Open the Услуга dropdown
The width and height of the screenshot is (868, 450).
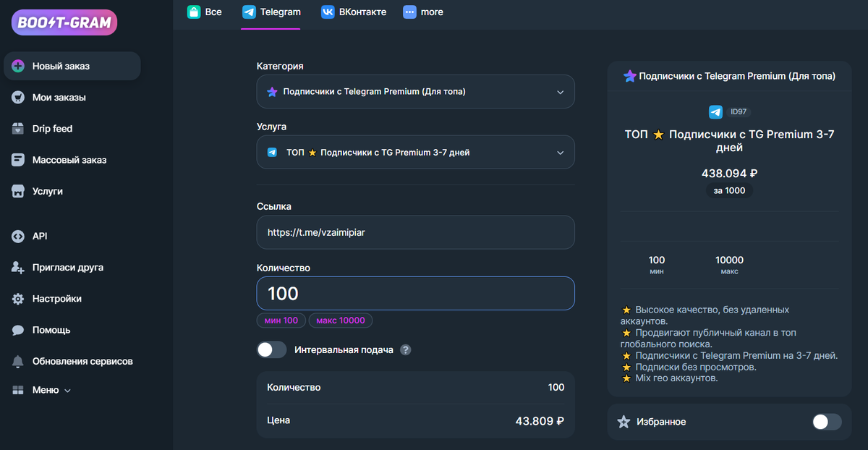pos(416,153)
